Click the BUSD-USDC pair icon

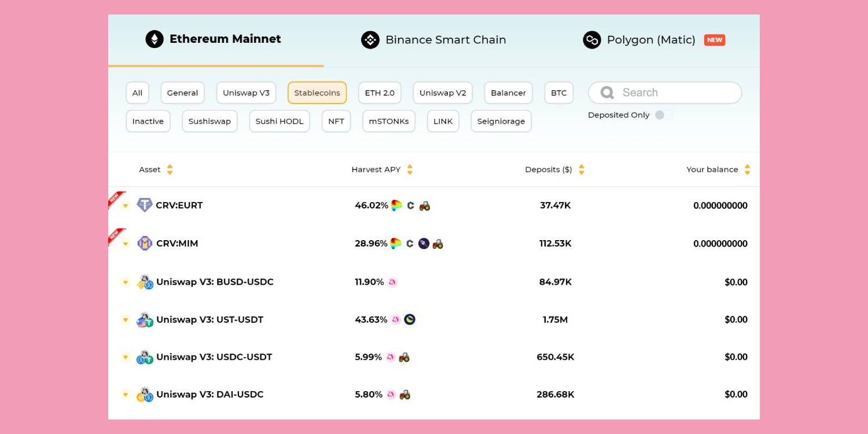(x=145, y=282)
